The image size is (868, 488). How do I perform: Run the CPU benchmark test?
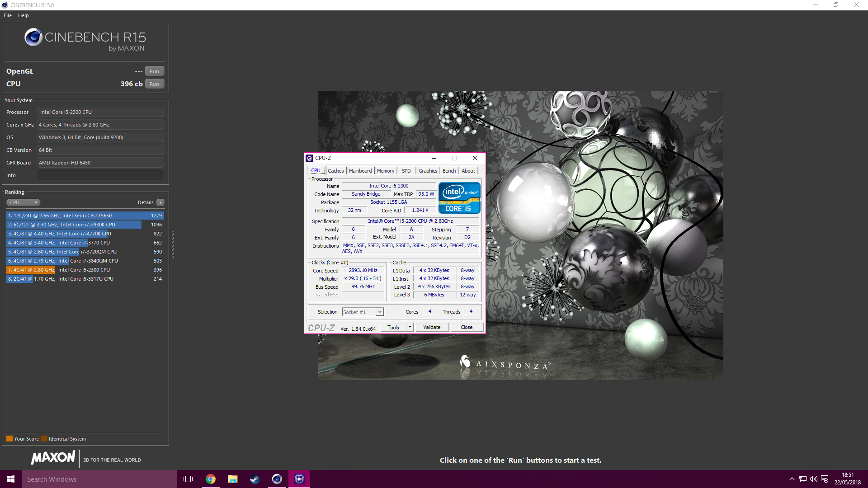point(155,84)
